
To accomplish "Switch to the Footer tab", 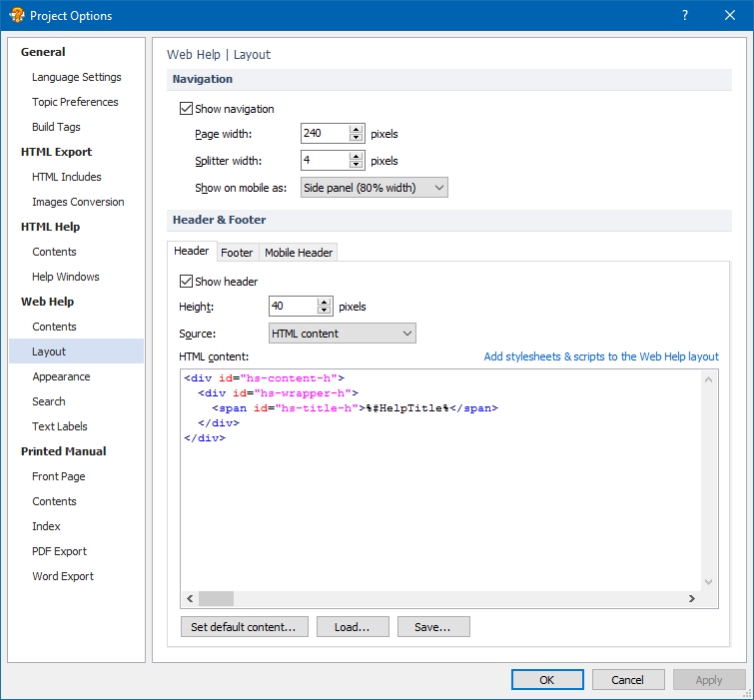I will [x=237, y=253].
